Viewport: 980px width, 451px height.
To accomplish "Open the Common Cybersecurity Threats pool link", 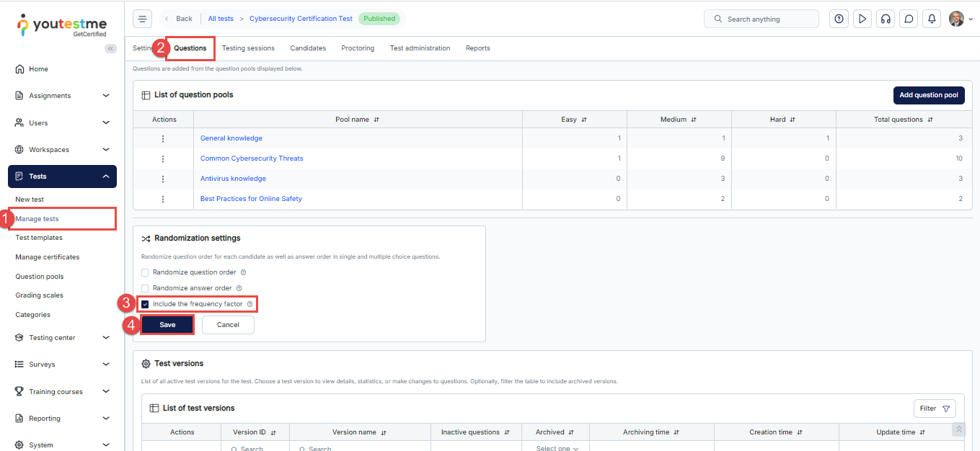I will [252, 158].
